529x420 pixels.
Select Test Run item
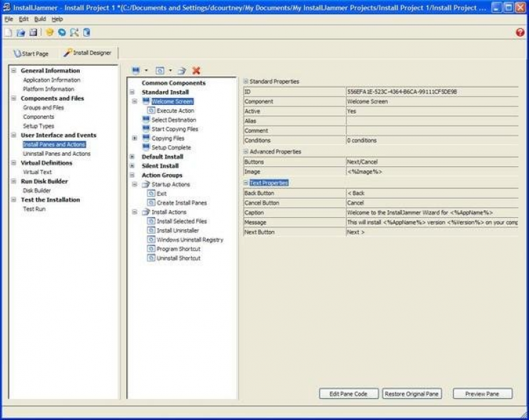(x=34, y=209)
